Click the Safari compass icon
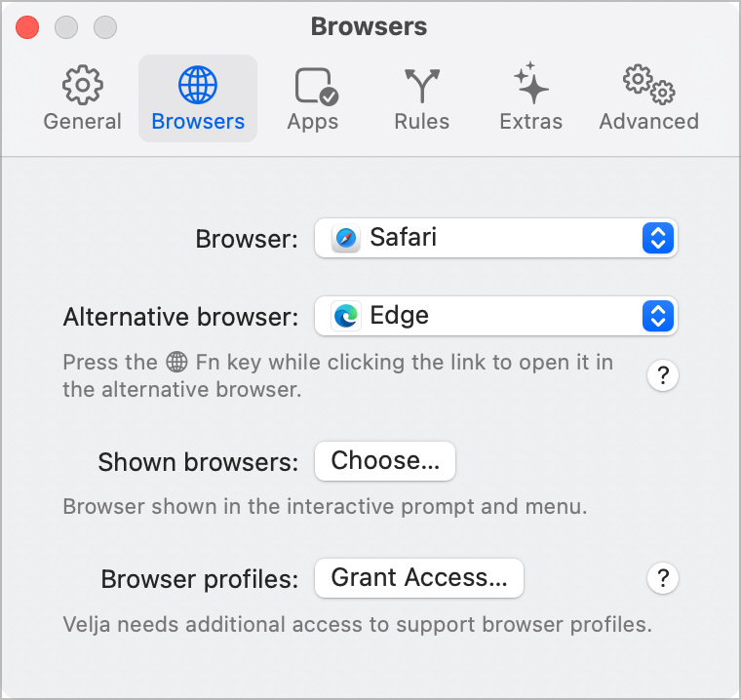741x700 pixels. point(346,238)
